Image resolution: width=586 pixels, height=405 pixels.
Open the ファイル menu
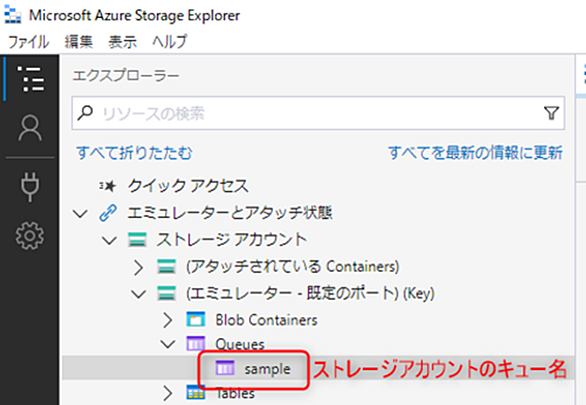[x=28, y=41]
